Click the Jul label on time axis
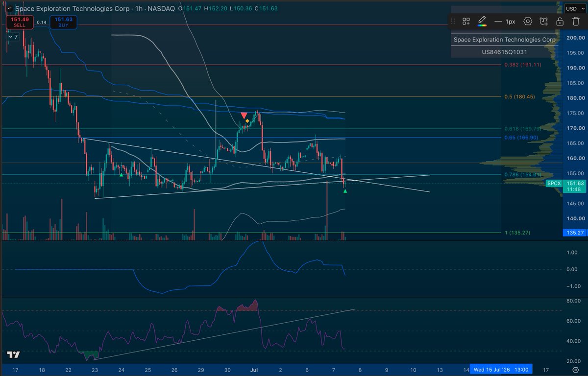This screenshot has width=588, height=376. pos(254,370)
